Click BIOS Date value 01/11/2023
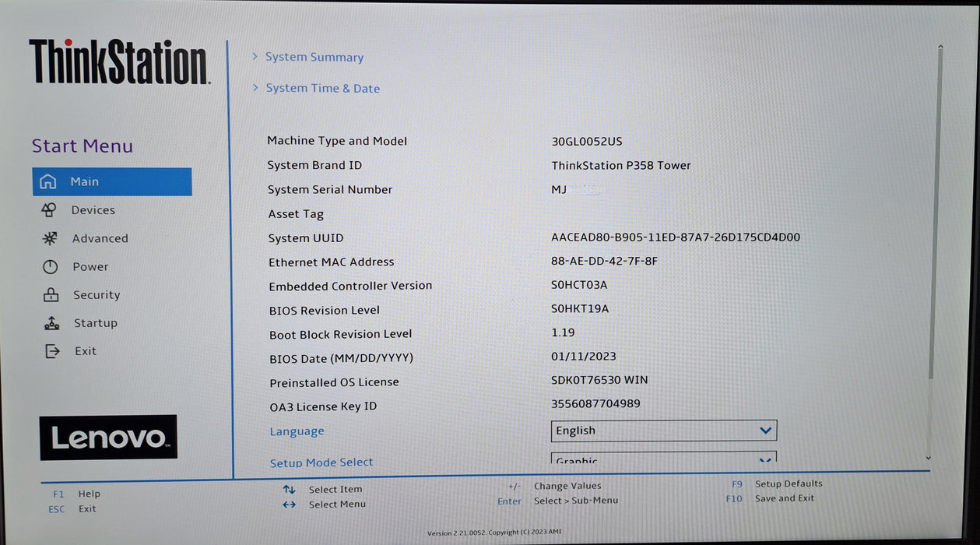Image resolution: width=980 pixels, height=545 pixels. (584, 357)
